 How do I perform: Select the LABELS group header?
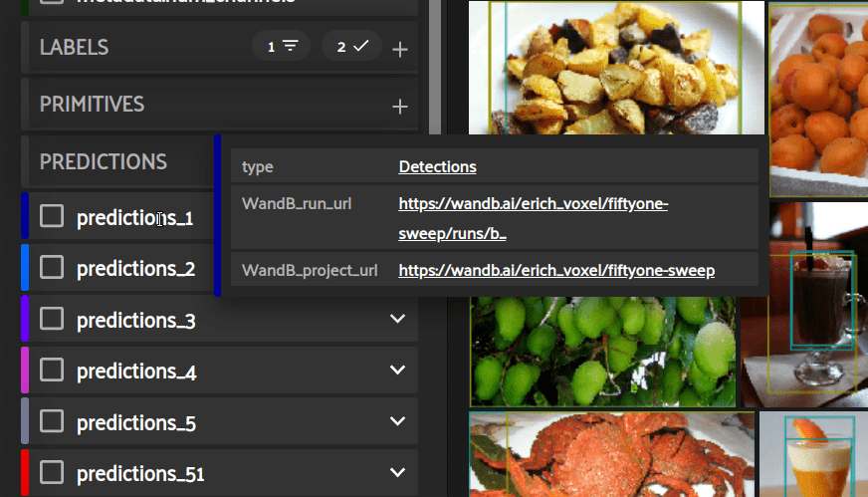tap(75, 47)
